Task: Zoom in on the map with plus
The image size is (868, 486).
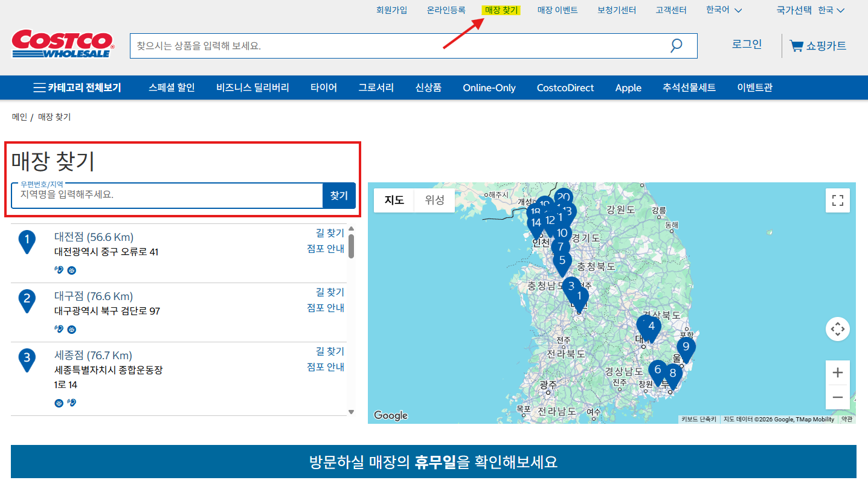Action: pos(838,372)
